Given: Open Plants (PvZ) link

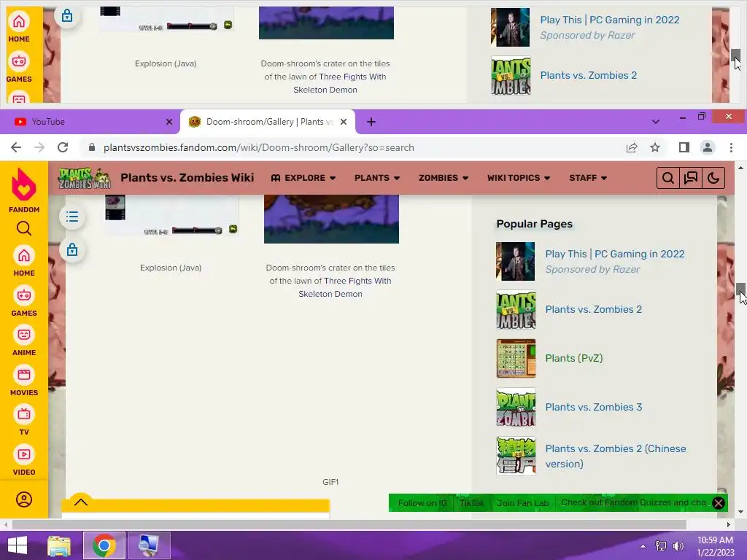Looking at the screenshot, I should coord(573,358).
